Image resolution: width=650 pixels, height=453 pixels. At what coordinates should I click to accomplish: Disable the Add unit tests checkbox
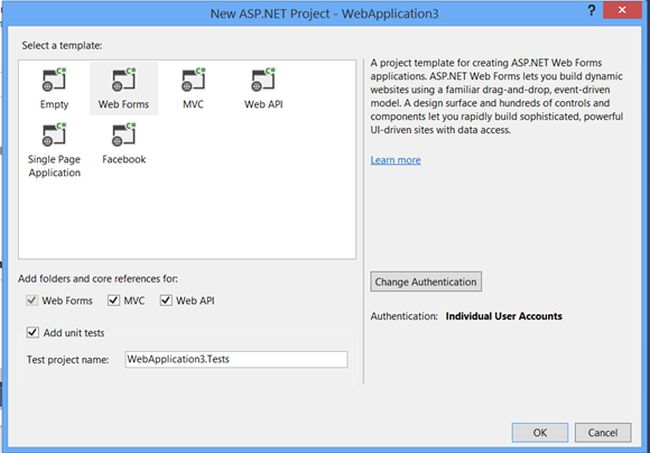coord(32,332)
